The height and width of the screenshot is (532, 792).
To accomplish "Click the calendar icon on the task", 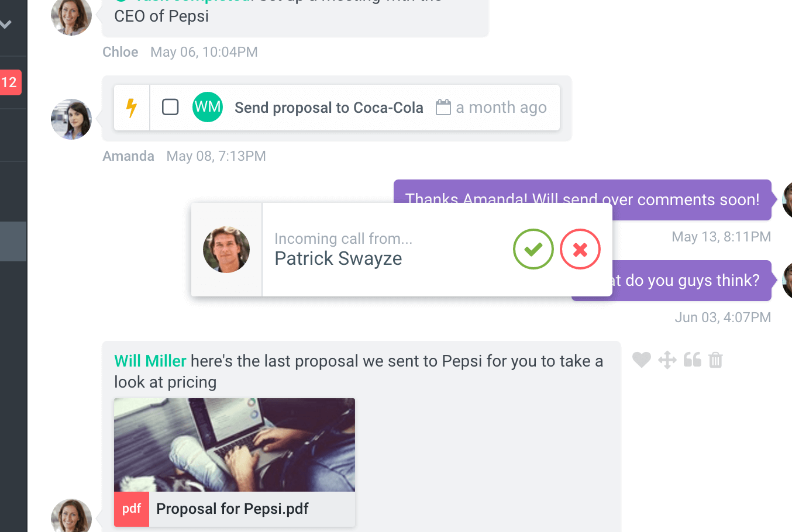I will click(443, 108).
